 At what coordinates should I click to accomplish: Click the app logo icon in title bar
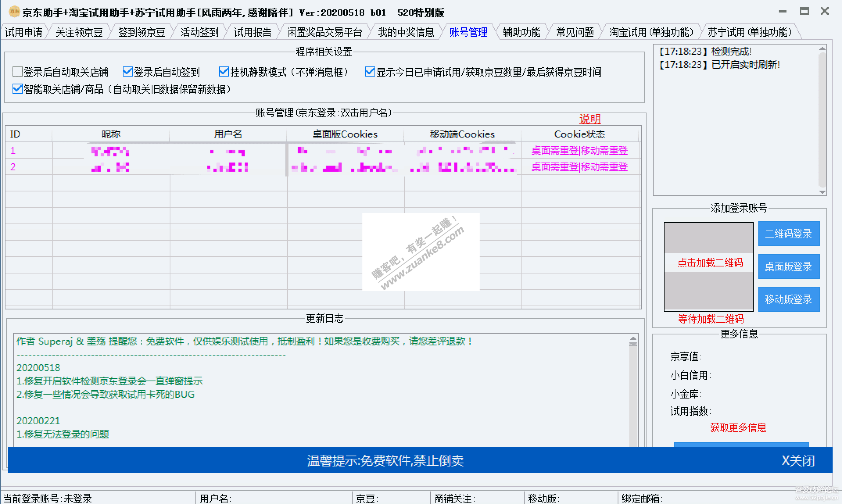coord(14,12)
